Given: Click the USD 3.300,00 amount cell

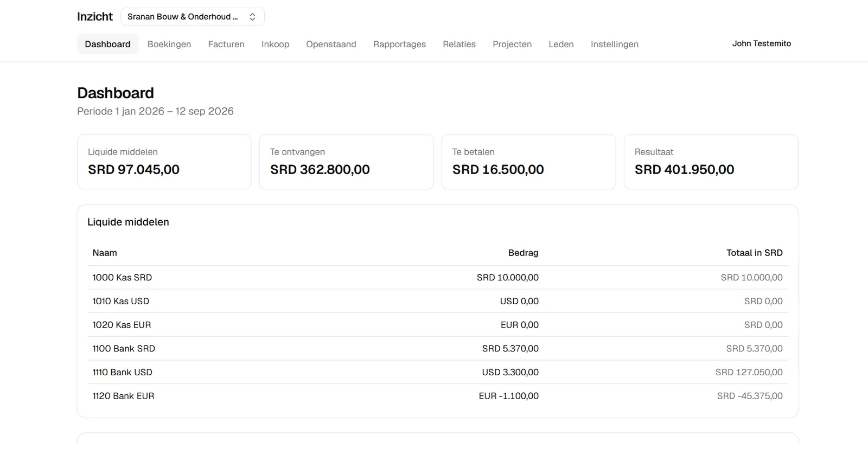Looking at the screenshot, I should pos(510,373).
